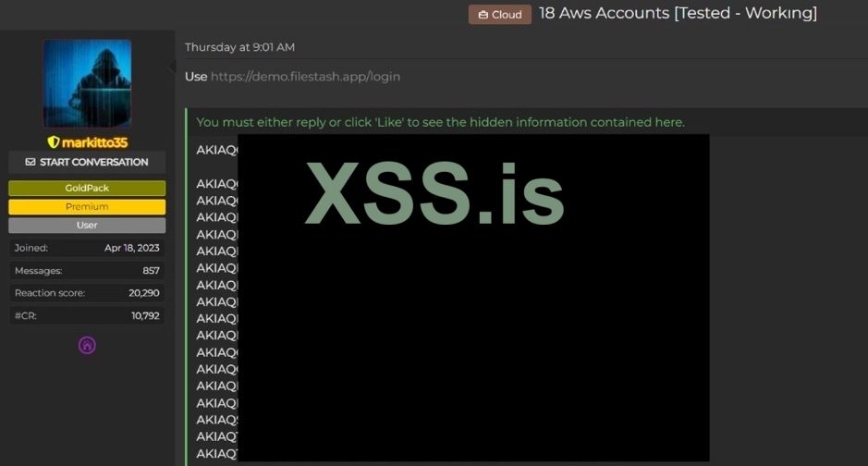
Task: Open the hooded hacker avatar image
Action: 88,83
